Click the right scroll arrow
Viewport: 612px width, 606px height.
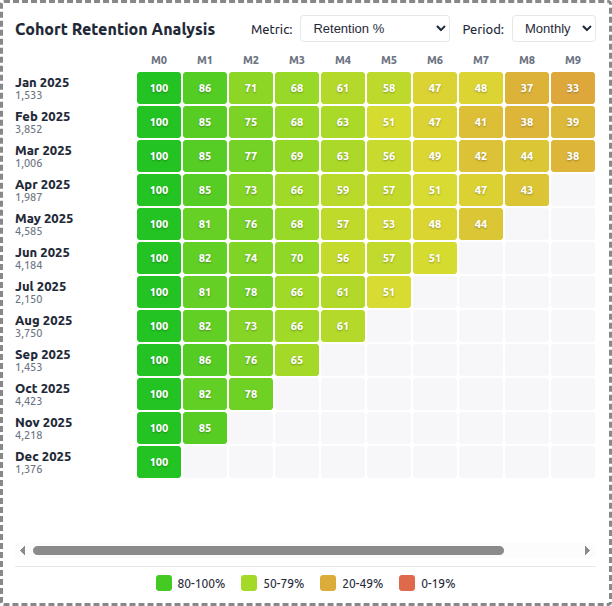tap(587, 550)
